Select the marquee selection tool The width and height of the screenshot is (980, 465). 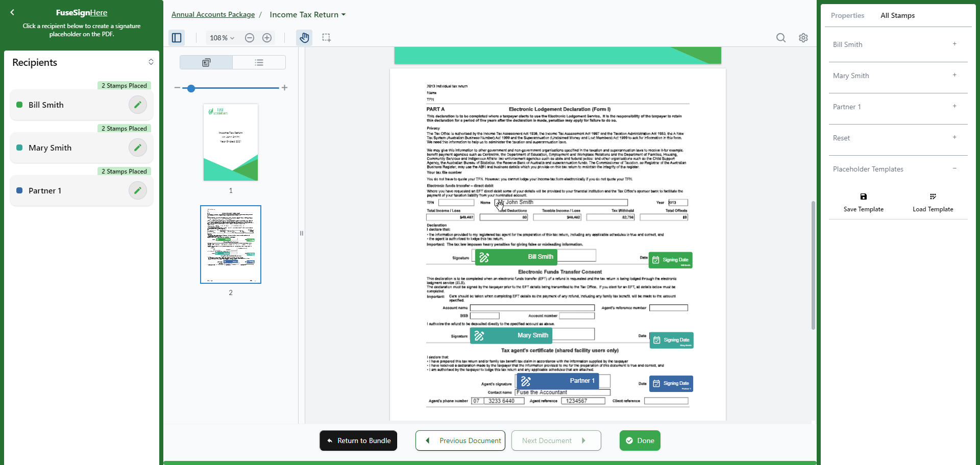click(327, 38)
